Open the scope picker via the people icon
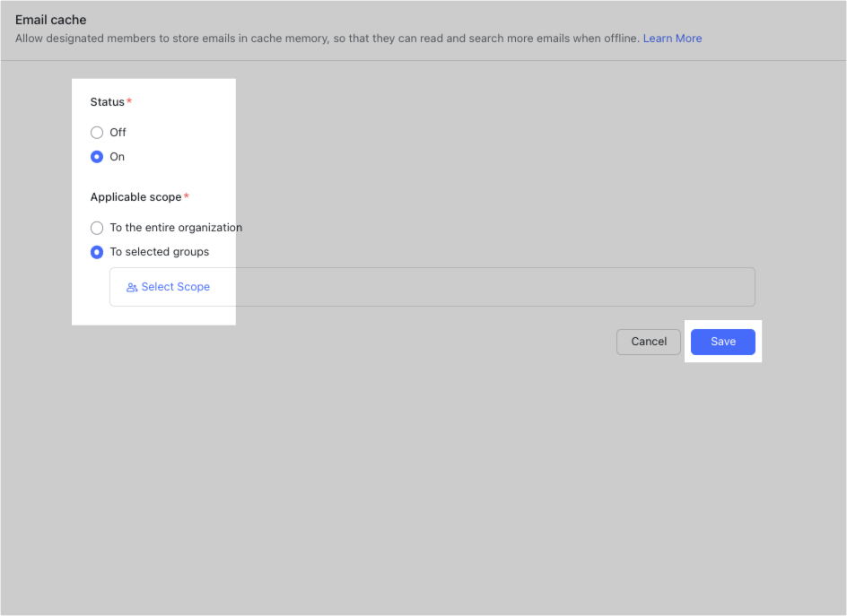The width and height of the screenshot is (847, 616). pos(131,286)
